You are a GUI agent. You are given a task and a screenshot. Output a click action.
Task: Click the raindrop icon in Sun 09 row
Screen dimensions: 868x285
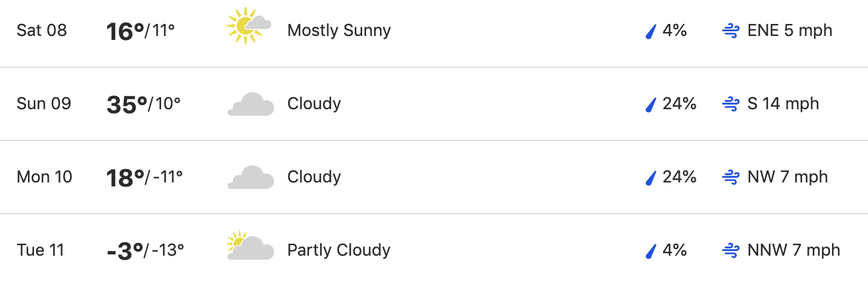(651, 104)
